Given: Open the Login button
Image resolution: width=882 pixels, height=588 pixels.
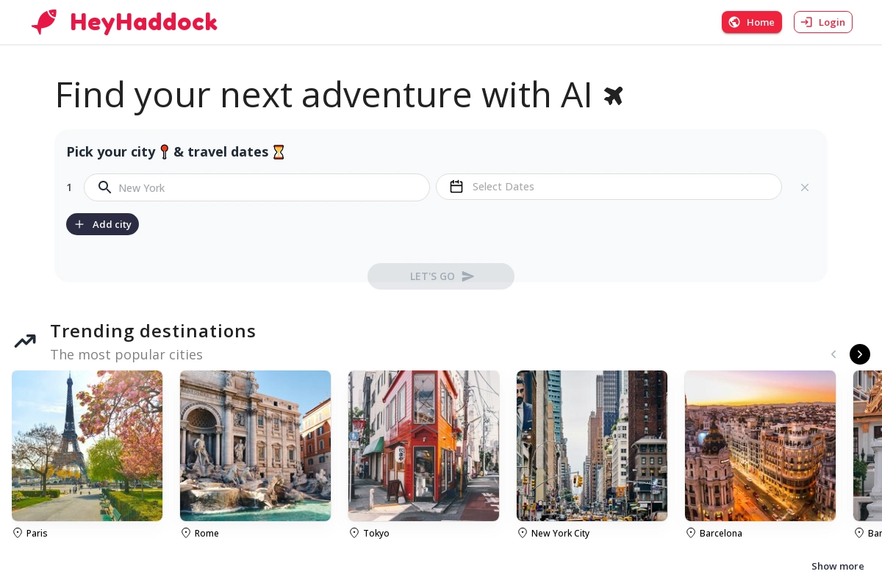Looking at the screenshot, I should pyautogui.click(x=823, y=22).
